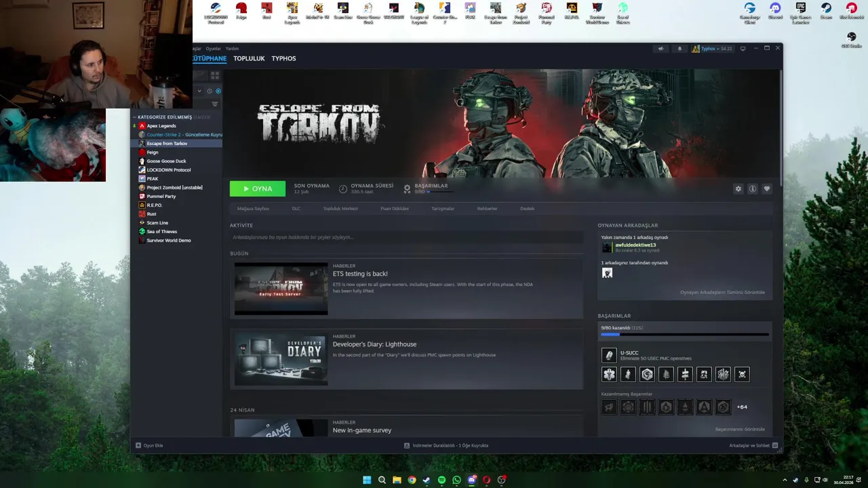Open Developer's Diary thumbnail image
The width and height of the screenshot is (868, 488).
pos(281,359)
